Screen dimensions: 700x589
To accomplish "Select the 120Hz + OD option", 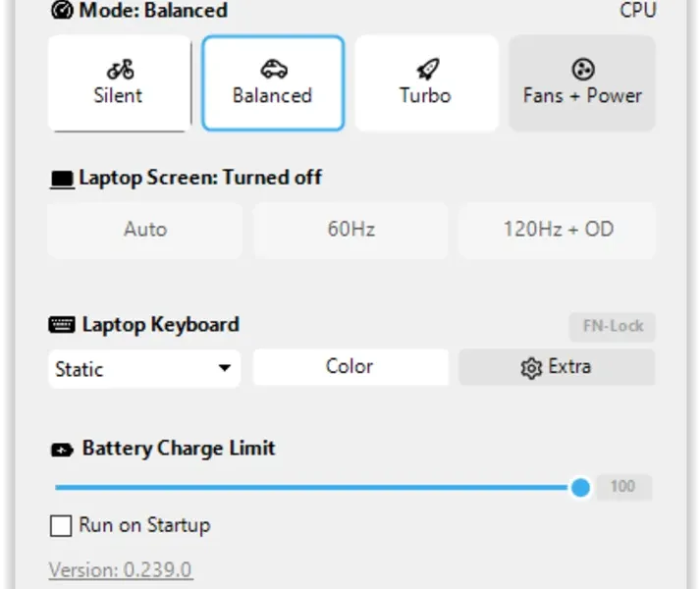I will click(558, 230).
